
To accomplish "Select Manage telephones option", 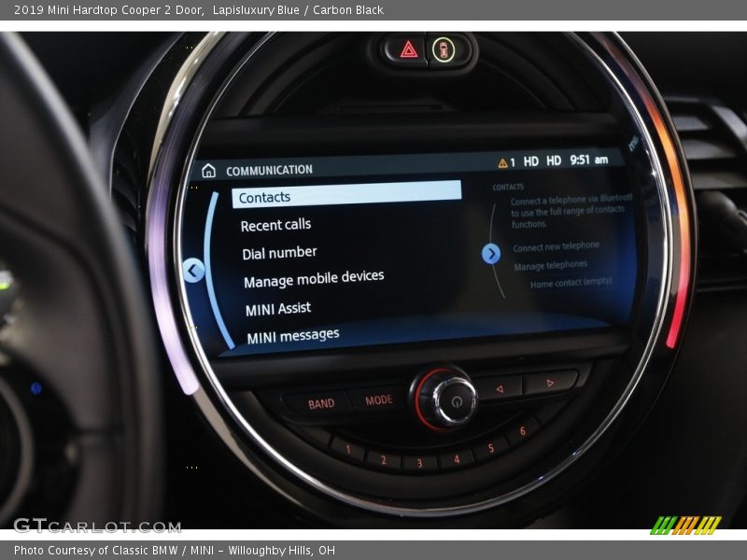I will [x=550, y=265].
